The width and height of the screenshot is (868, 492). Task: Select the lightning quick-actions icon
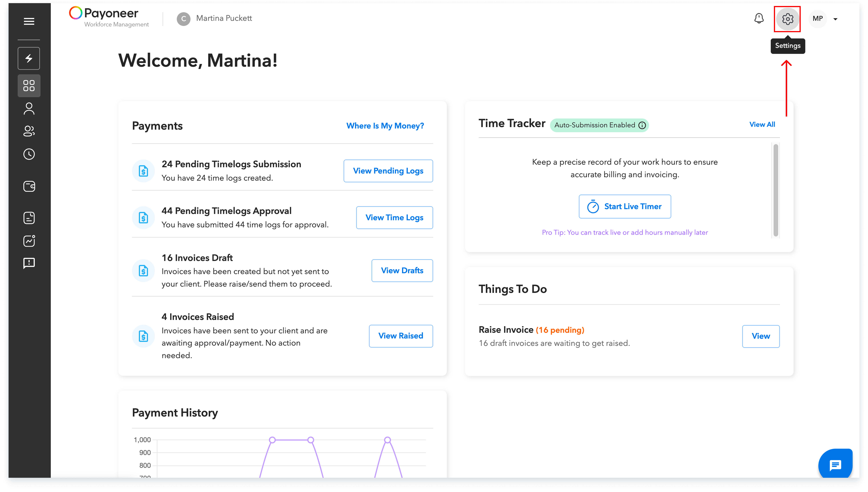click(29, 58)
